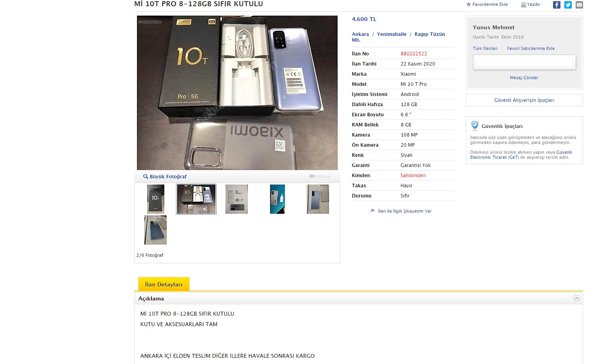Add to favorites star icon

pos(468,4)
